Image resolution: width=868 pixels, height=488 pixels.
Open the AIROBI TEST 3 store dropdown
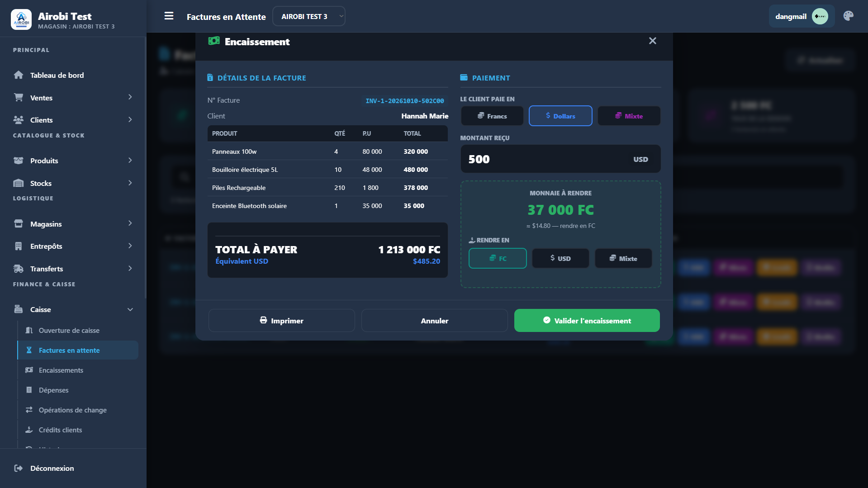[309, 16]
